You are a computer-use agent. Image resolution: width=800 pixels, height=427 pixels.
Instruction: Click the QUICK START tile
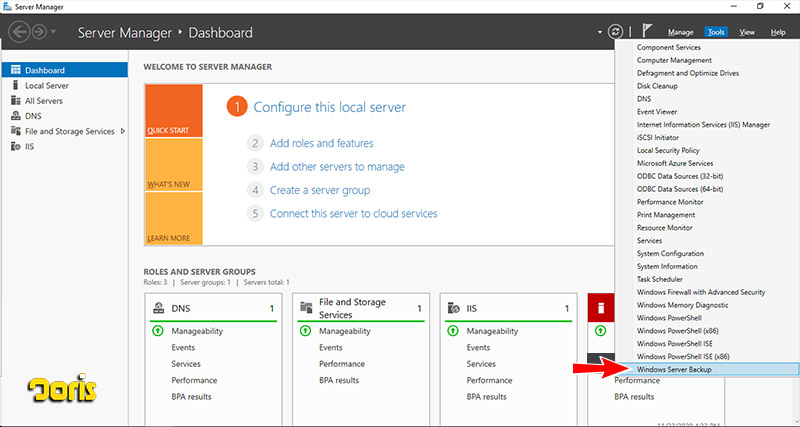coord(174,111)
